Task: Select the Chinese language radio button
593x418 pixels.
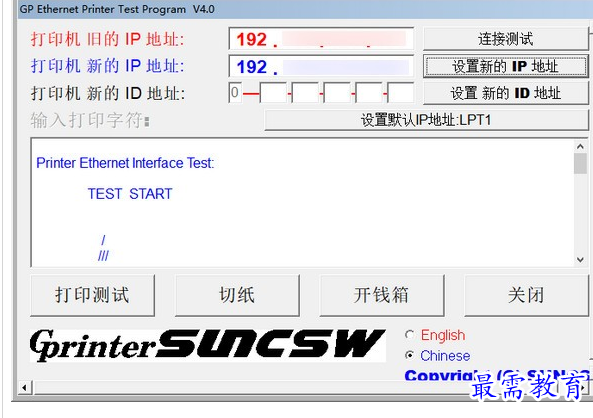Action: [409, 355]
